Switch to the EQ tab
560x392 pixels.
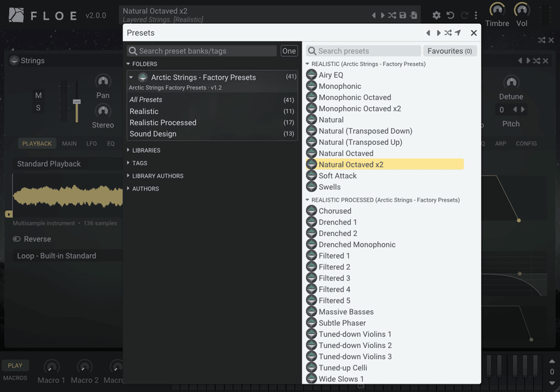(111, 143)
